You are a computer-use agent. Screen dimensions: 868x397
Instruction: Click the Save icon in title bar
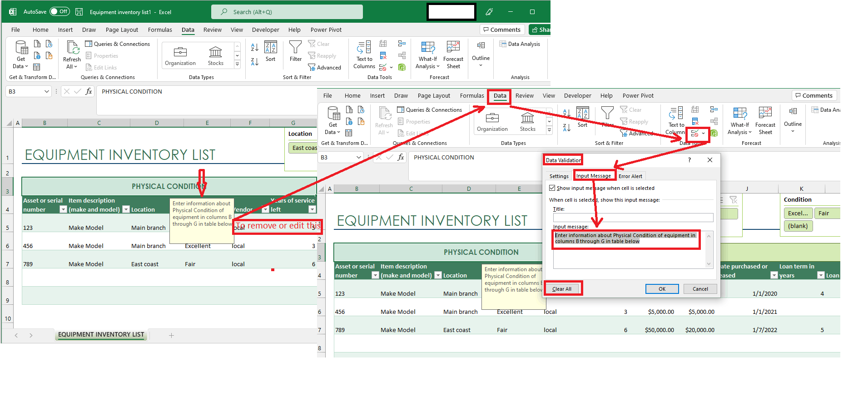pos(79,12)
